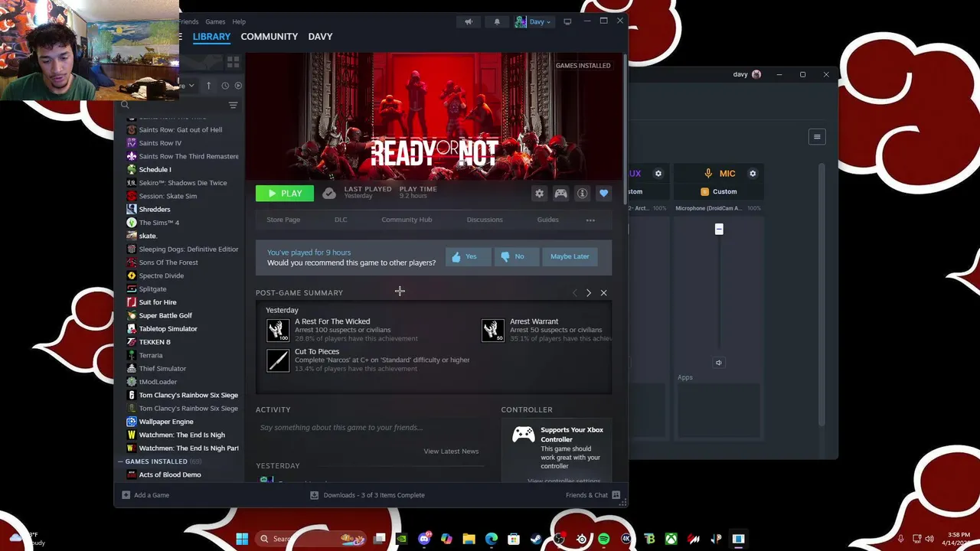Check cloud sync status icon beside Play
This screenshot has height=551, width=980.
click(x=328, y=194)
